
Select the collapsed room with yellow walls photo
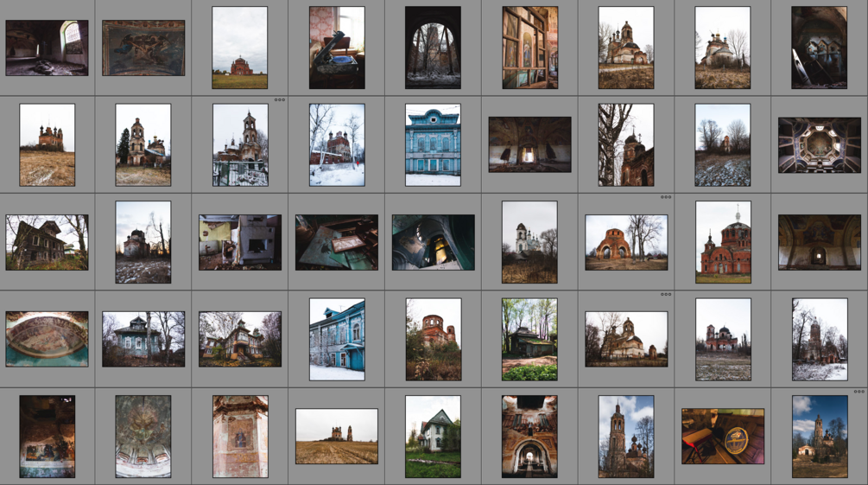pyautogui.click(x=240, y=242)
